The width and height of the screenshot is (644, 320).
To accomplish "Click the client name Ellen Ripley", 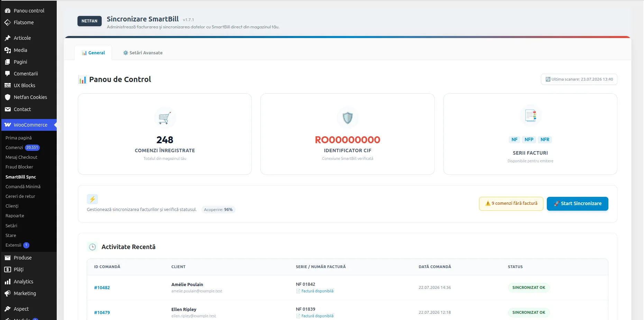I will (184, 309).
